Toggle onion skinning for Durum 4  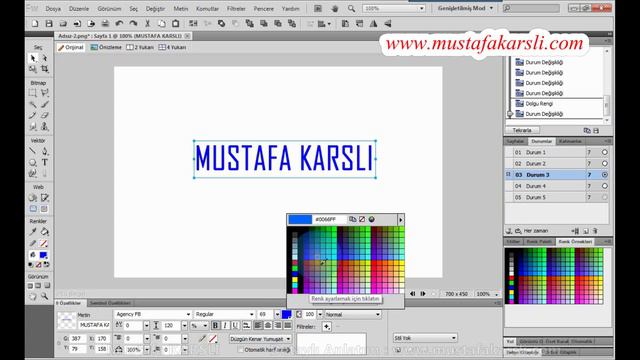click(x=604, y=186)
